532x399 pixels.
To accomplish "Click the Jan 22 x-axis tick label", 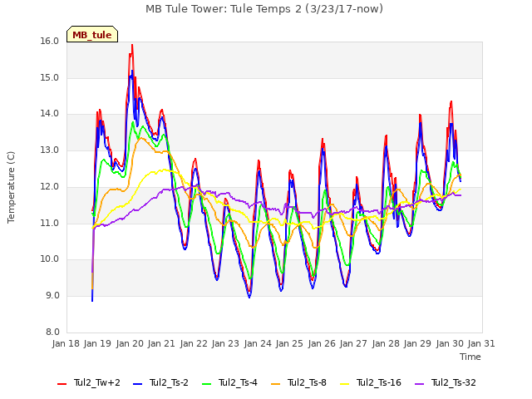I will (194, 343).
